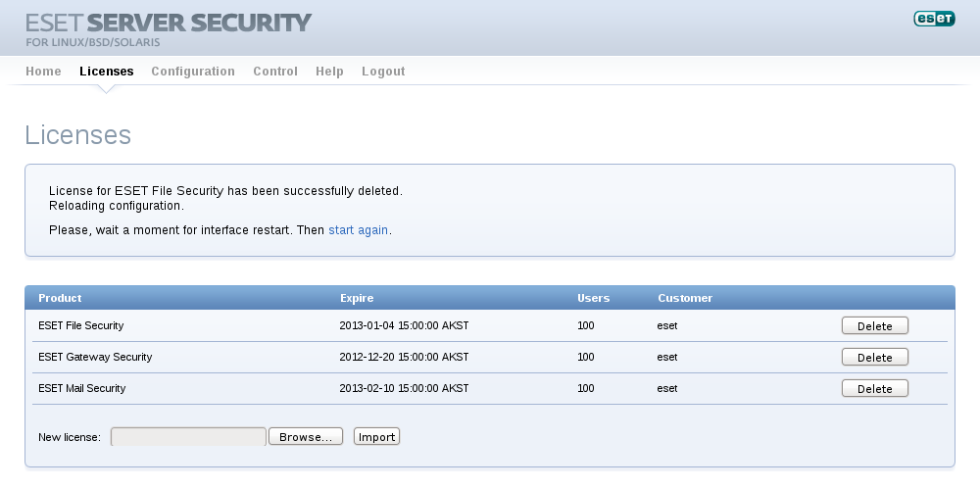Click expiry date 2012-12-20 15:00:00 AKST

tap(404, 357)
